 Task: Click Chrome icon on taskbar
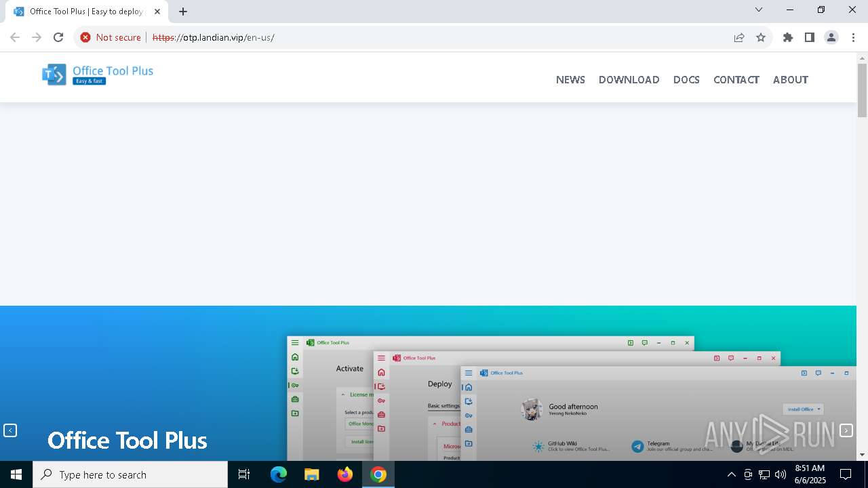pyautogui.click(x=378, y=474)
